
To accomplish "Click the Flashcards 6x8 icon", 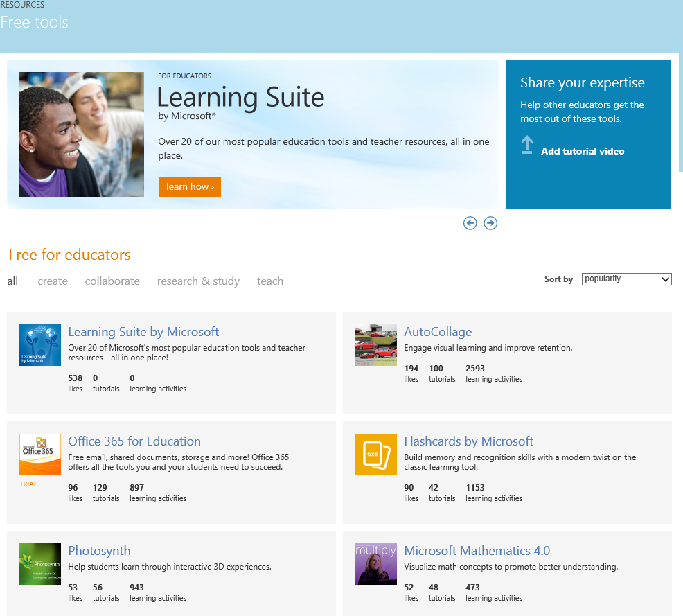I will (376, 455).
